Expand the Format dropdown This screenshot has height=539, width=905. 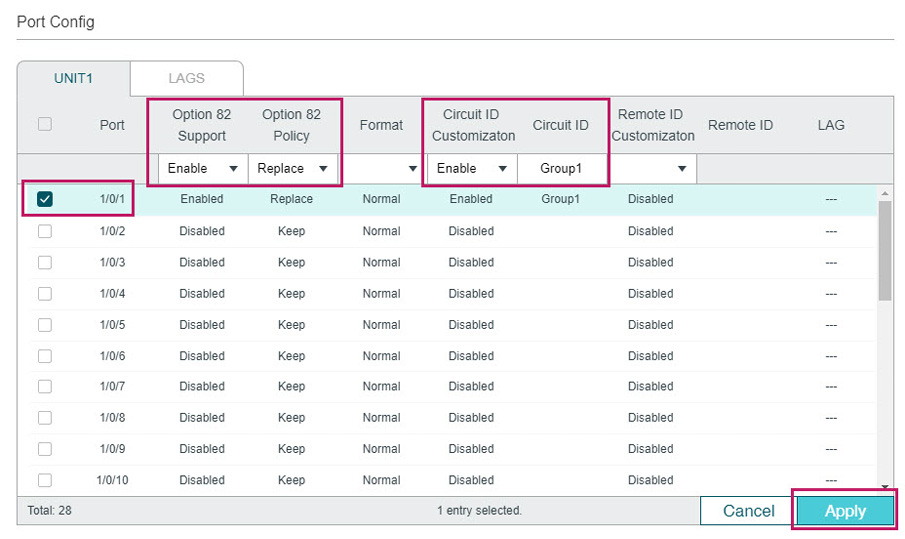click(381, 168)
